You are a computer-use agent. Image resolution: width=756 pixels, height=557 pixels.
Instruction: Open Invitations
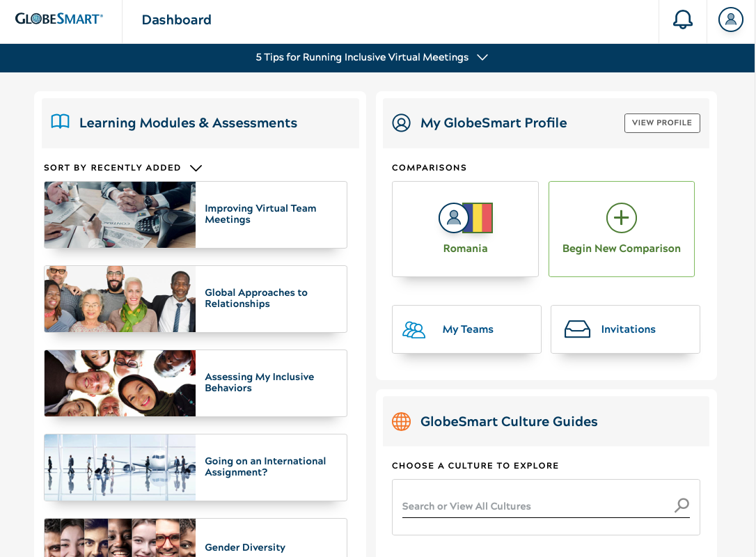625,329
